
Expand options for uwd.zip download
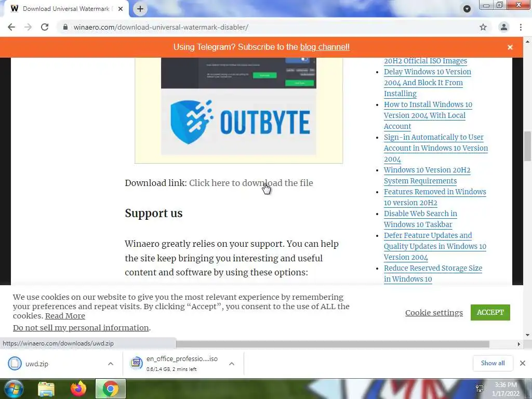111,364
